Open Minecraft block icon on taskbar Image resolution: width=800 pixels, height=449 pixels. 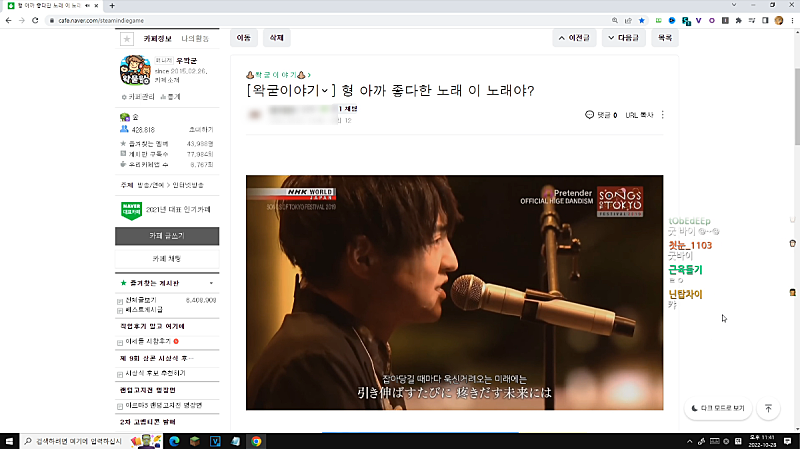click(194, 441)
